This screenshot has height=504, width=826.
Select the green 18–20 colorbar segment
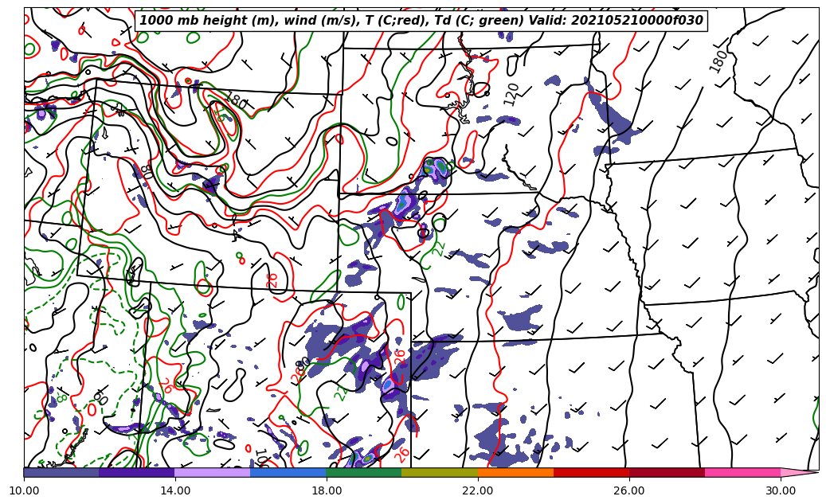[x=364, y=472]
